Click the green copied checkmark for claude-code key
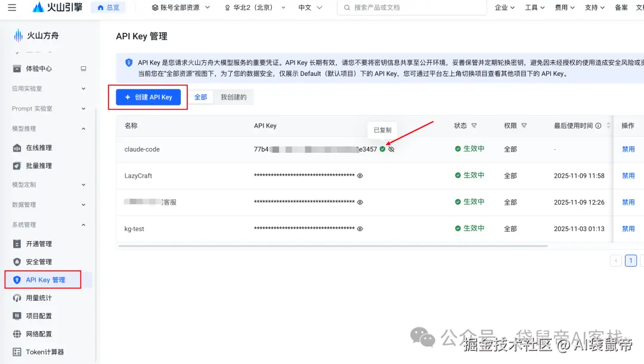Image resolution: width=644 pixels, height=364 pixels. (x=382, y=149)
